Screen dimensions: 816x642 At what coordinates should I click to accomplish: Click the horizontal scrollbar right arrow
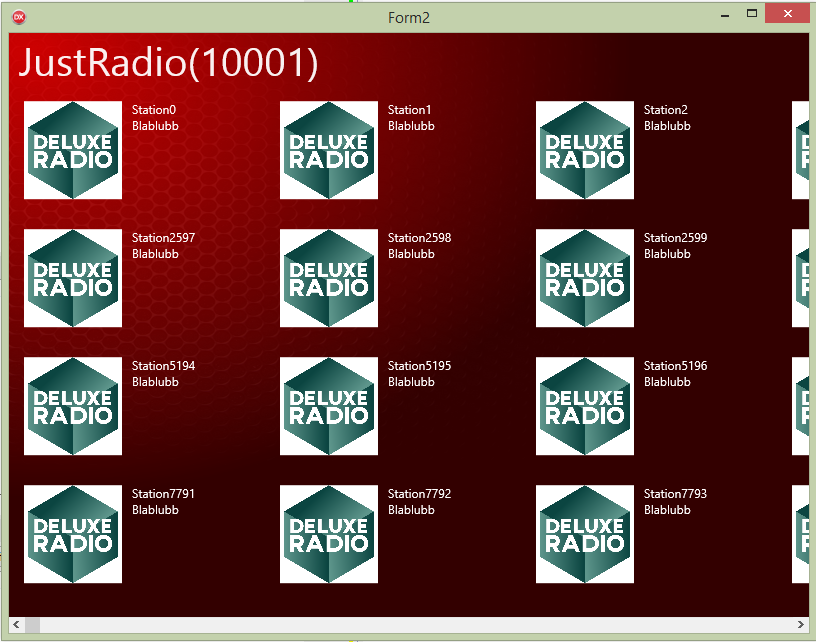801,625
